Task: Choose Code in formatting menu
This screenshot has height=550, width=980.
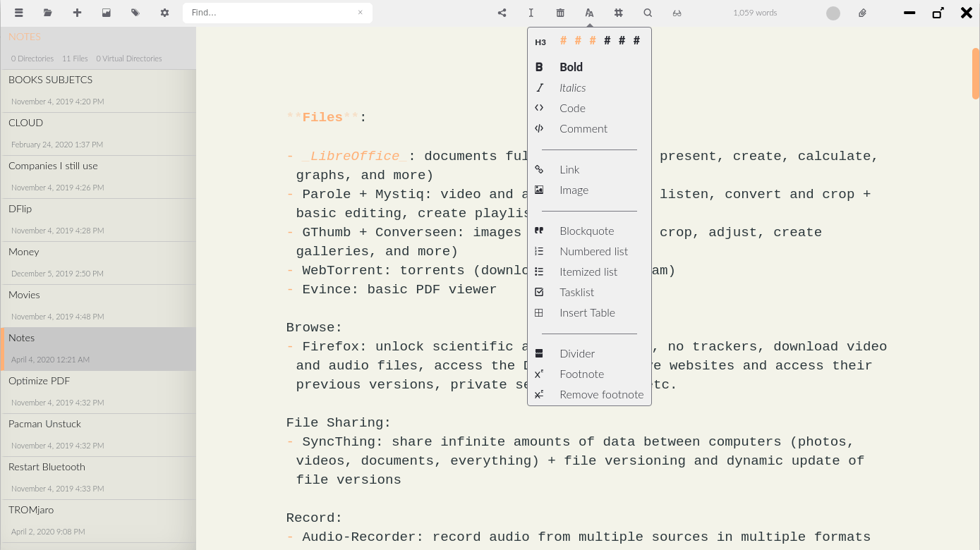Action: pos(589,108)
